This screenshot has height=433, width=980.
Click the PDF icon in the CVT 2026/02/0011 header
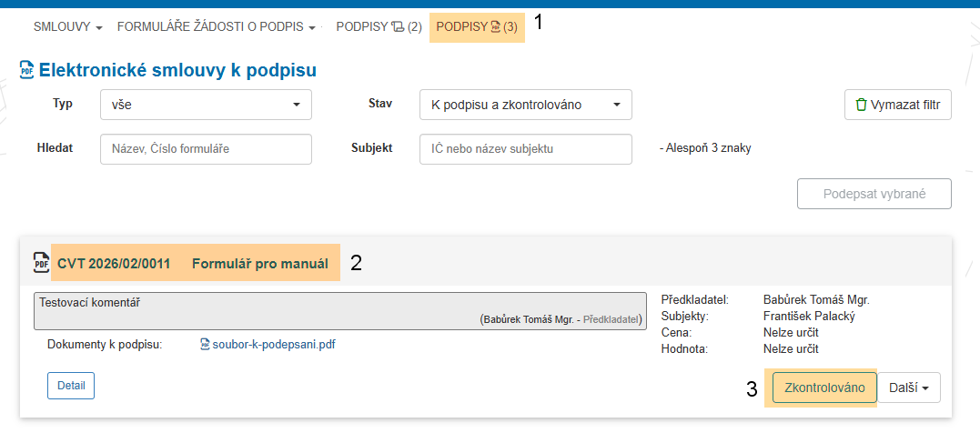click(x=41, y=264)
